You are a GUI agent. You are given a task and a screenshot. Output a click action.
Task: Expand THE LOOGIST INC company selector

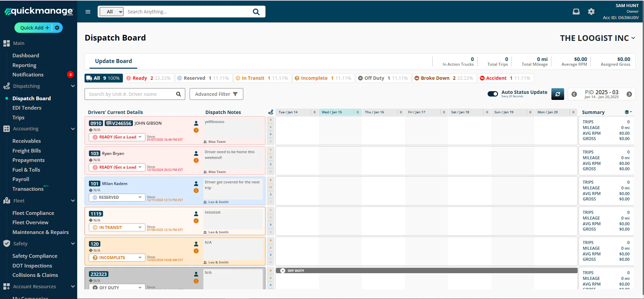598,38
